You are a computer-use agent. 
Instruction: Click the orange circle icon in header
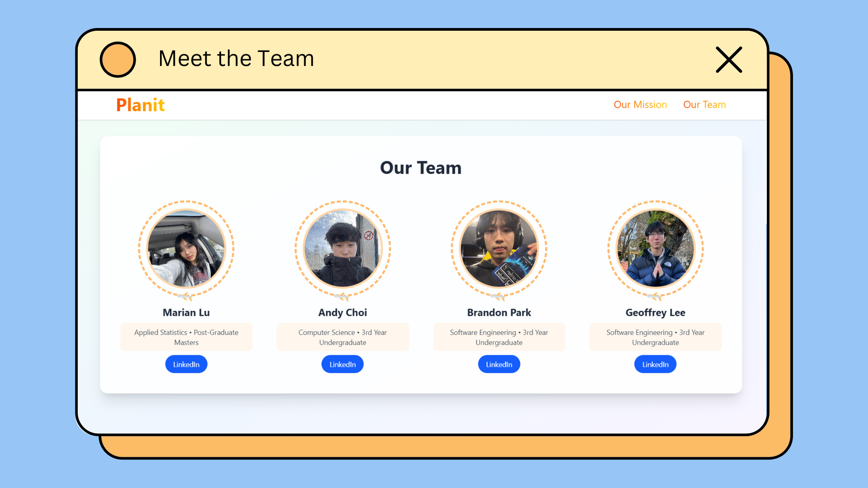pos(118,60)
